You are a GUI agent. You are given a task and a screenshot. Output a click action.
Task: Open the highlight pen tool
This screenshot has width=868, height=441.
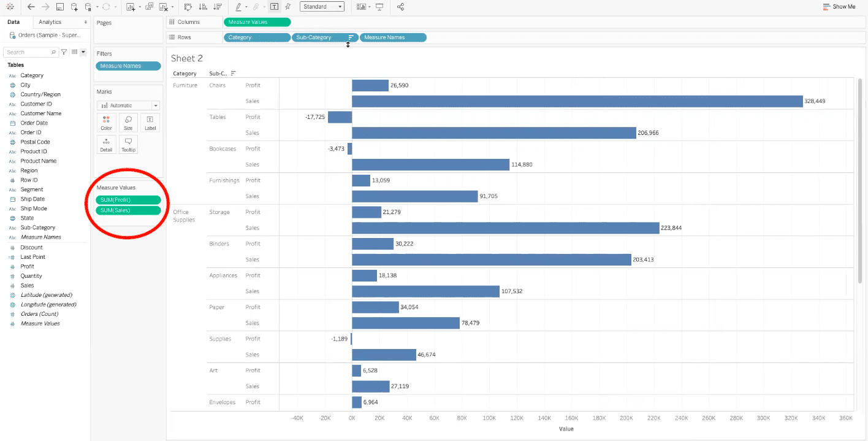pos(238,7)
